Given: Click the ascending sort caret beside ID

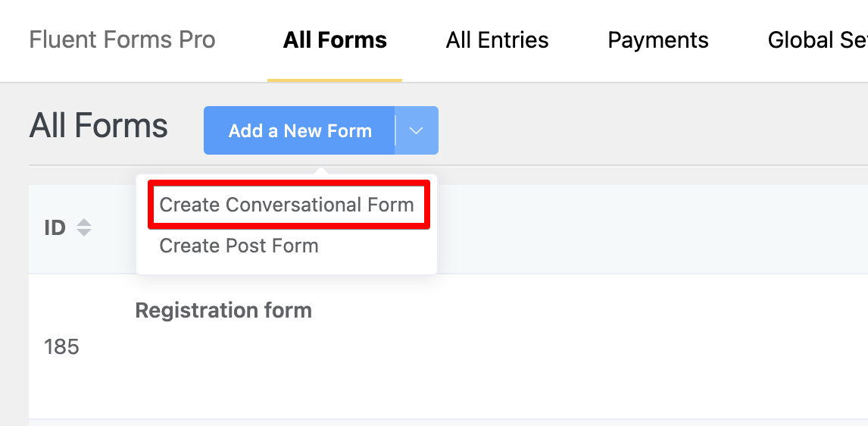Looking at the screenshot, I should coord(84,222).
